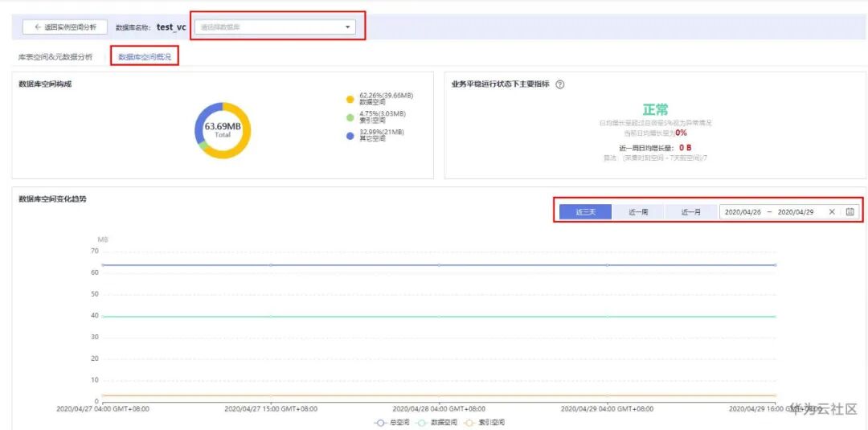Click the help icon next to 业务平稳运行状态下主要指标
This screenshot has height=430, width=868.
(559, 84)
